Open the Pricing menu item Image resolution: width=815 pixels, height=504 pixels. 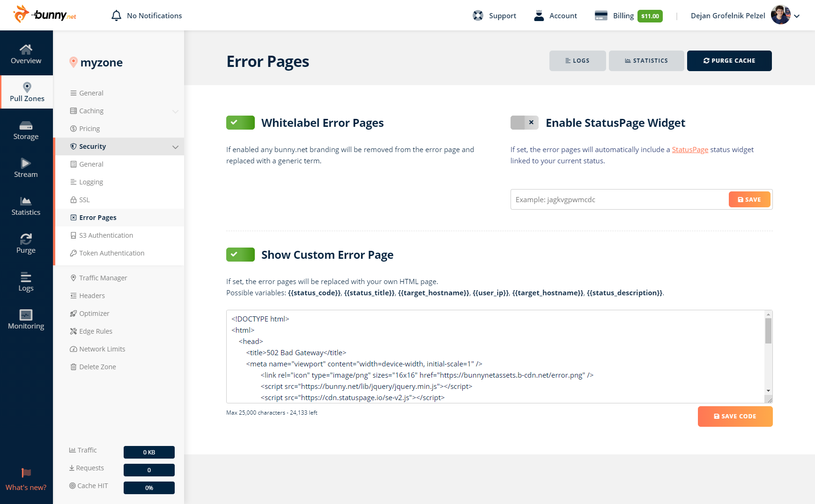pyautogui.click(x=89, y=129)
